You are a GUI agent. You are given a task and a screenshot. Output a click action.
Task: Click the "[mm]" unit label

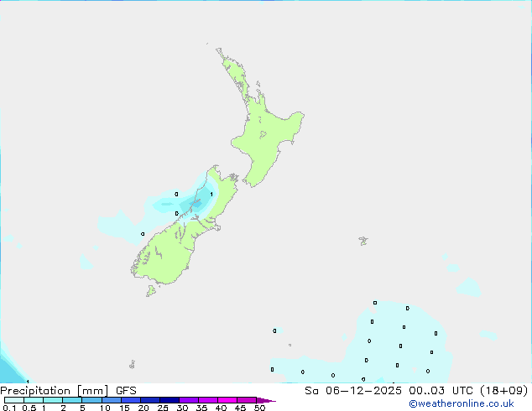tap(92, 391)
